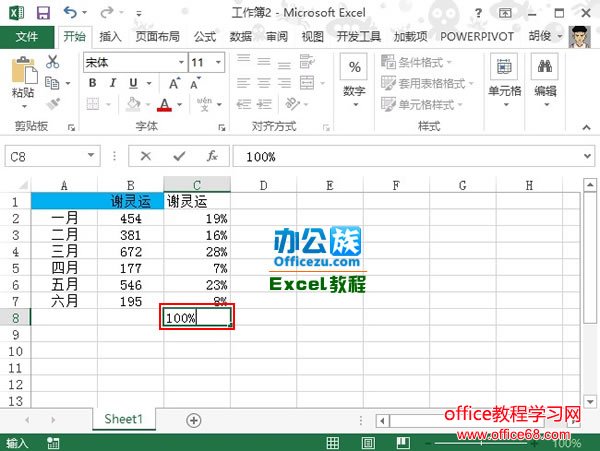Switch to the 插入 Insert tab
This screenshot has height=451, width=600.
point(110,37)
